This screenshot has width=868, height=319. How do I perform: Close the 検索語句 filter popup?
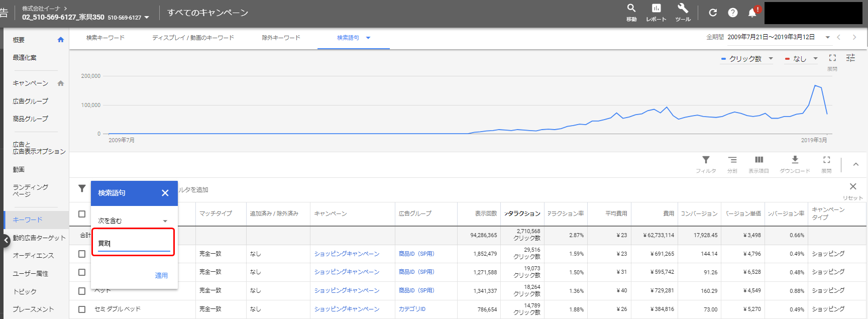pos(165,193)
